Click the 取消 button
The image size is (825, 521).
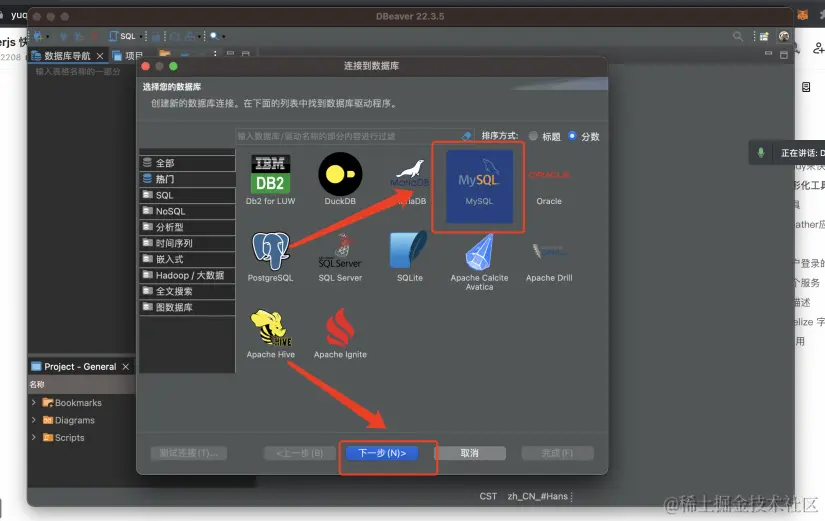[x=469, y=453]
